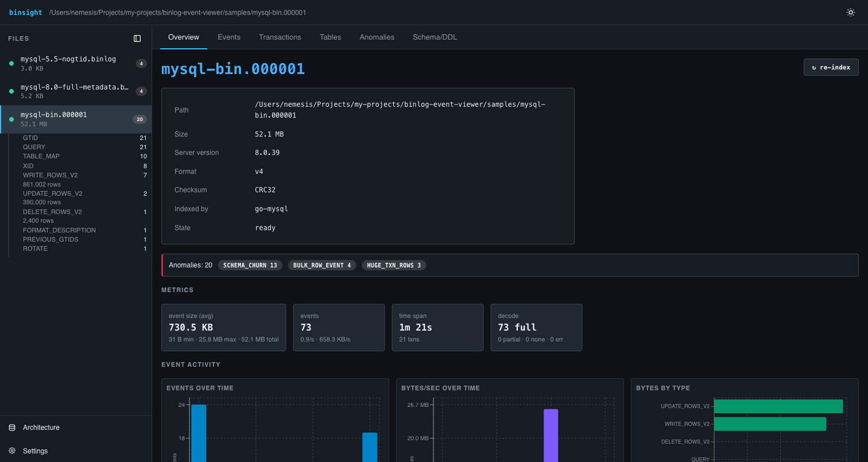Click the QUERY event type row
Image resolution: width=868 pixels, height=462 pixels.
pos(84,147)
